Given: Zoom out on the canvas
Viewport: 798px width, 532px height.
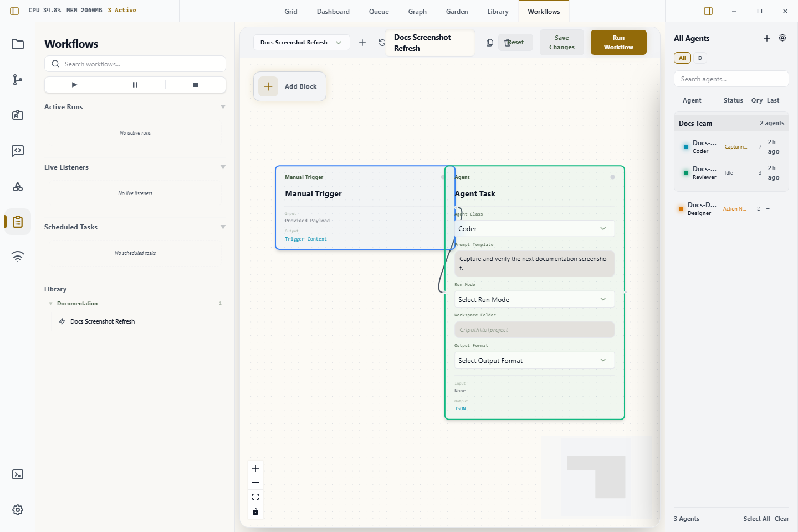Looking at the screenshot, I should (x=255, y=483).
